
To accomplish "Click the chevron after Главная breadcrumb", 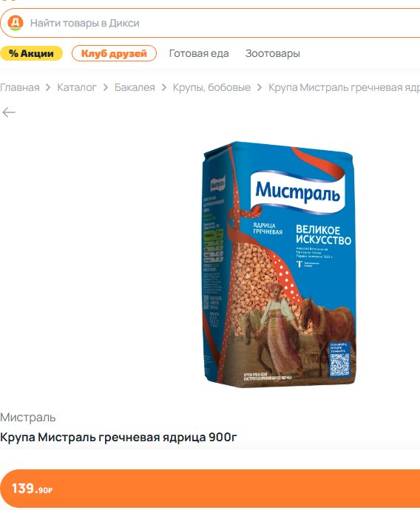I will click(x=48, y=87).
